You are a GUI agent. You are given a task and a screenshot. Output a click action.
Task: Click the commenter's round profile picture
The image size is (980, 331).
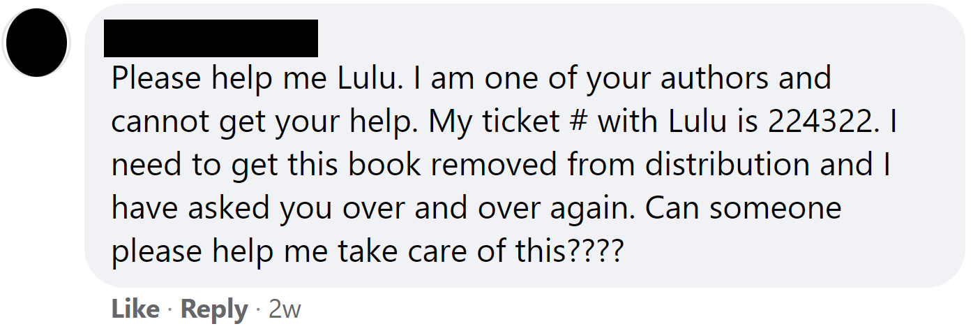(x=36, y=43)
